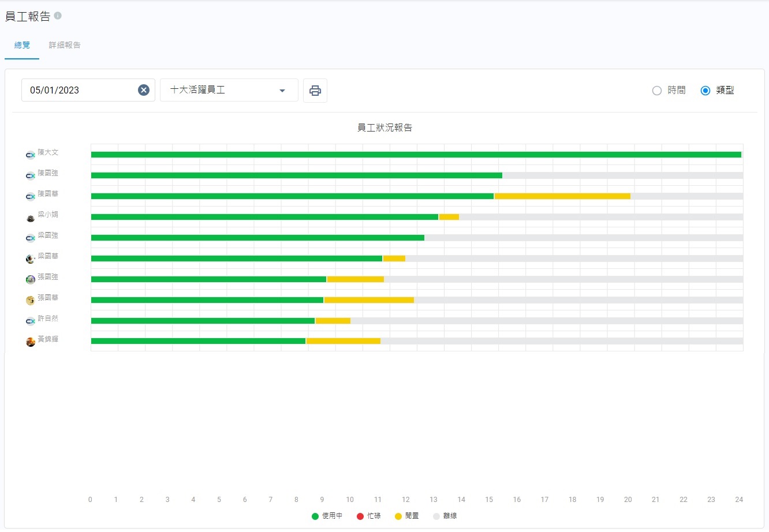Select the 類型 radio button

pos(705,91)
